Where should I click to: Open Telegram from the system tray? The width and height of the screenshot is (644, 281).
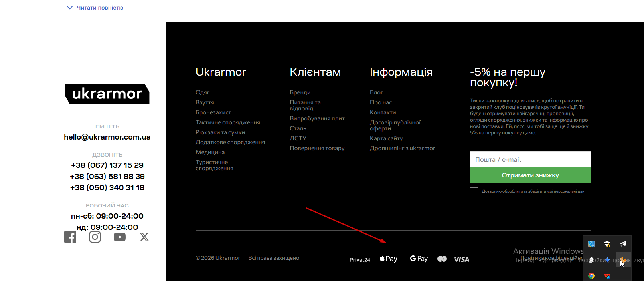coord(623,243)
